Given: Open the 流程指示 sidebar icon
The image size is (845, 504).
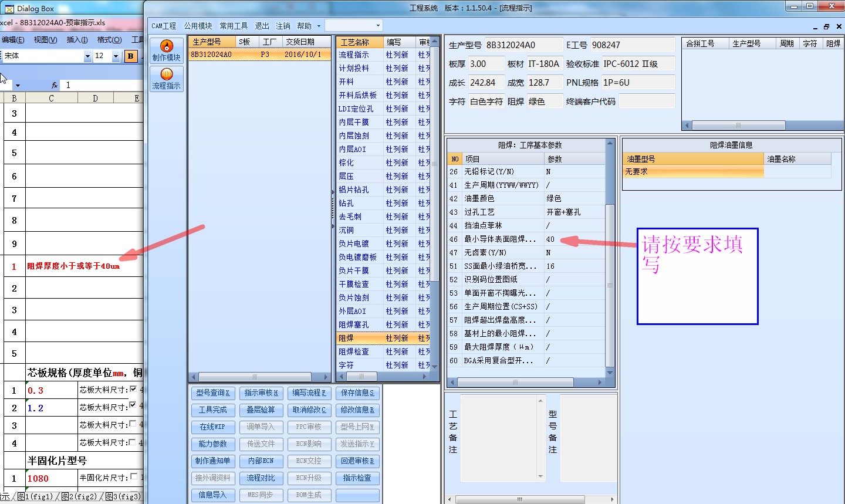Looking at the screenshot, I should 167,79.
